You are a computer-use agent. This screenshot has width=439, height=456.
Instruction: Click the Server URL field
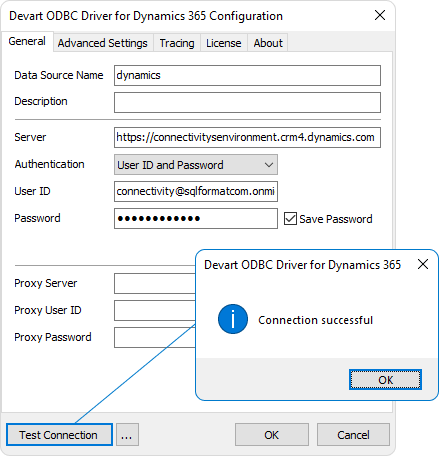tap(247, 137)
